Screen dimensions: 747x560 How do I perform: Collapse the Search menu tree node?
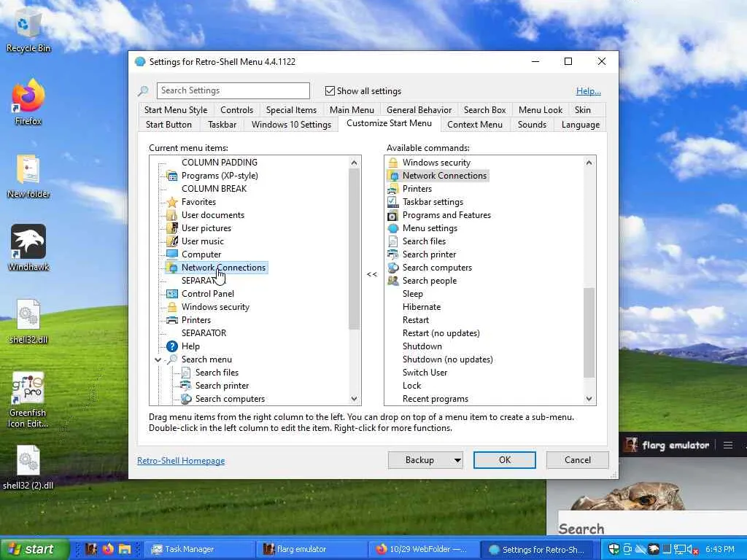(x=158, y=359)
